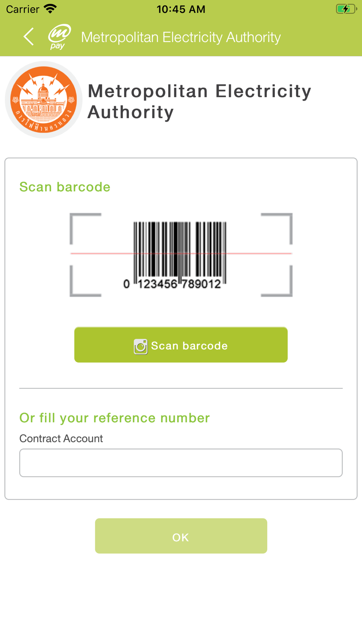Tap the battery charging icon
362x644 pixels.
[346, 9]
